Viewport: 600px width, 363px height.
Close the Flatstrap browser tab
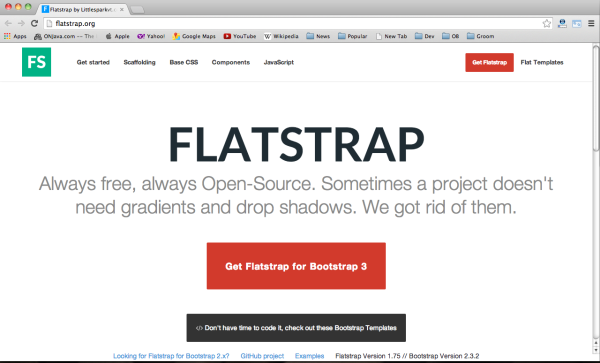122,9
